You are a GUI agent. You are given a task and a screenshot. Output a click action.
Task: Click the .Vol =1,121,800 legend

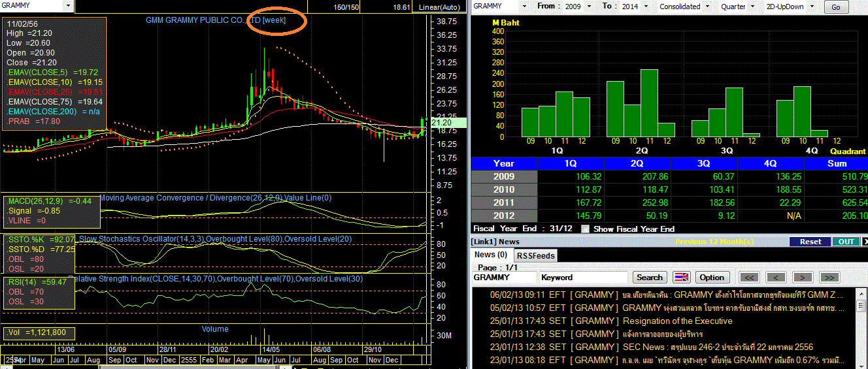(x=36, y=332)
